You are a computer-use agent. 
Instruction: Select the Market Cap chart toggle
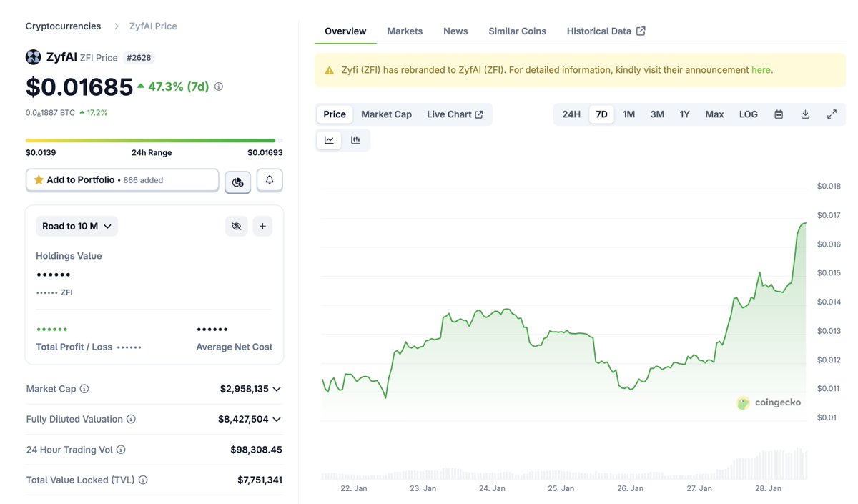[386, 114]
